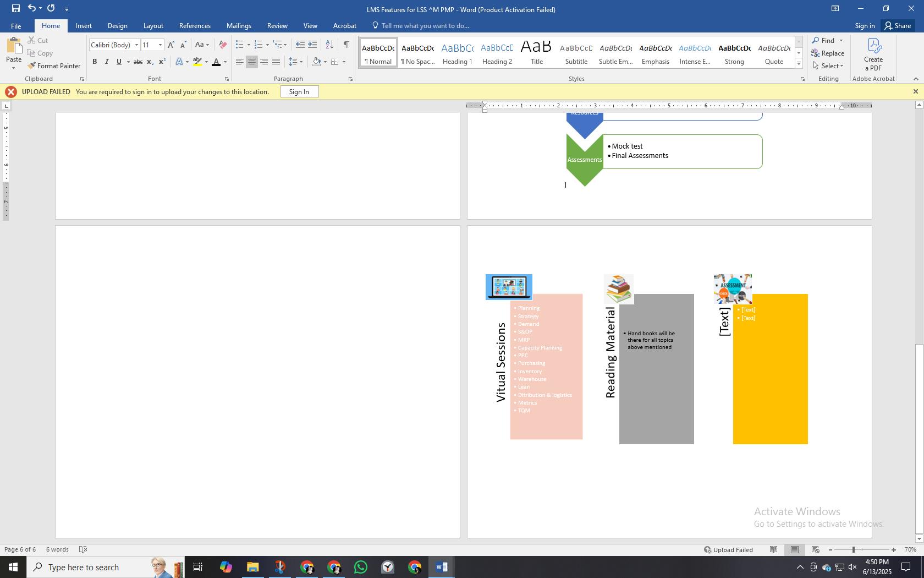Viewport: 924px width, 578px height.
Task: Align text right
Action: click(264, 62)
